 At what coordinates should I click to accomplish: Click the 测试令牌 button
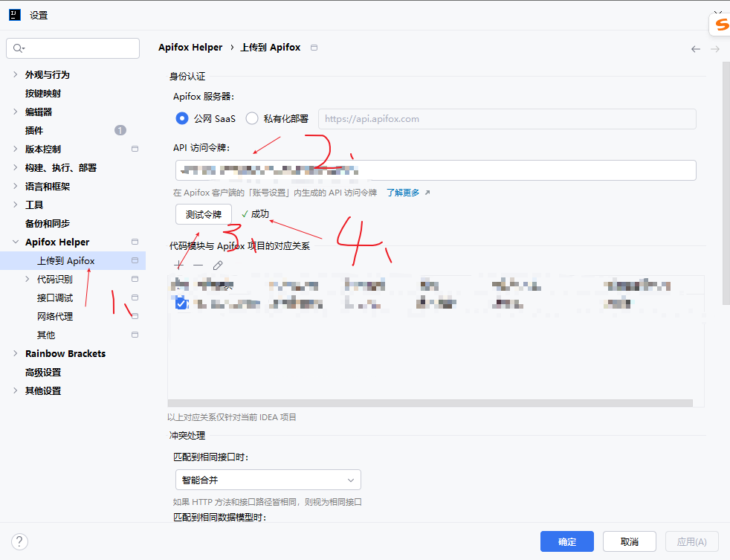(x=204, y=214)
